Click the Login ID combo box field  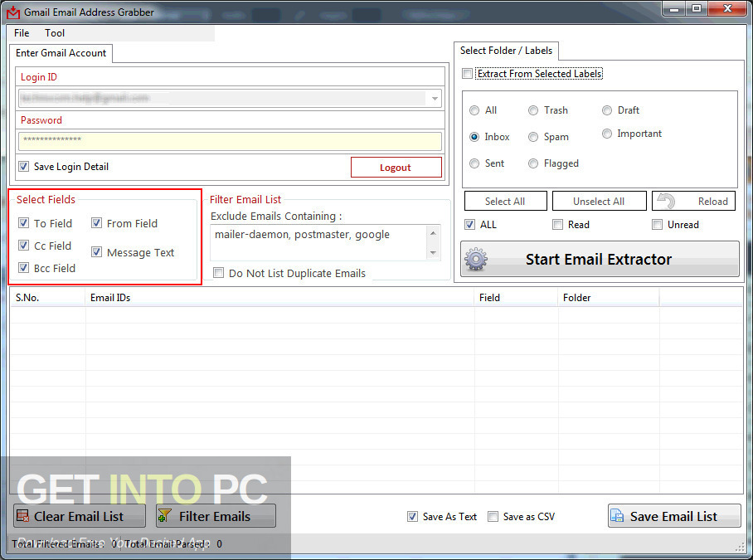230,99
